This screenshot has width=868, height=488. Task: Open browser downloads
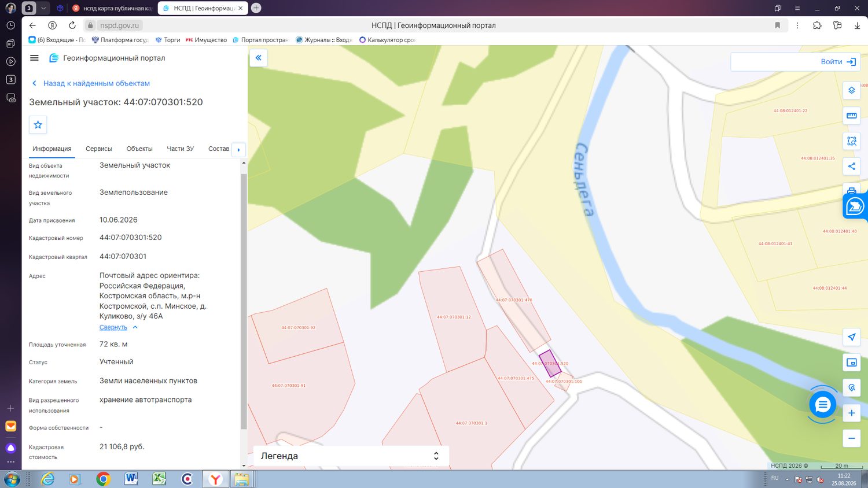(857, 25)
